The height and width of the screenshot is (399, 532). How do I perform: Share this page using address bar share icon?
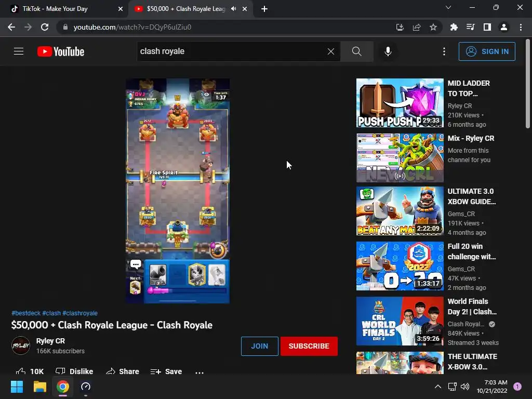pyautogui.click(x=417, y=27)
